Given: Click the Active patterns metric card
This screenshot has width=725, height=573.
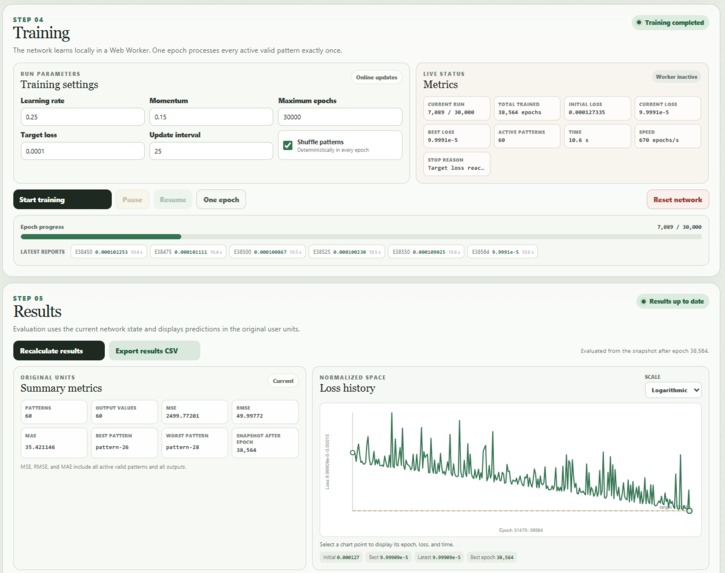Looking at the screenshot, I should 527,136.
